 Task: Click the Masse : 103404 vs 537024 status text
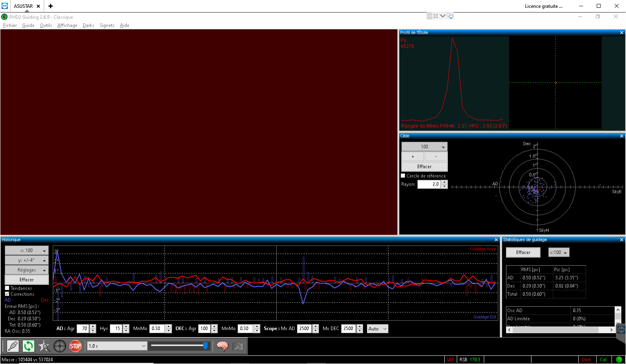tap(27, 360)
